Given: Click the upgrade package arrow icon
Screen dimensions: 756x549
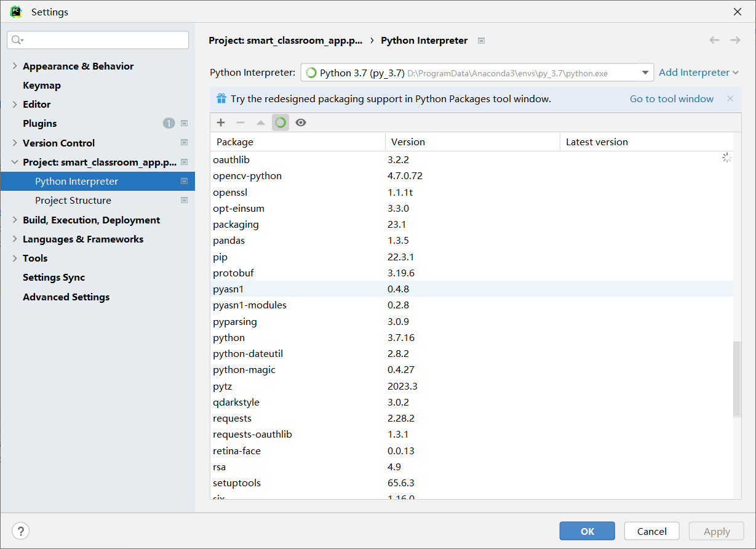Looking at the screenshot, I should 261,122.
